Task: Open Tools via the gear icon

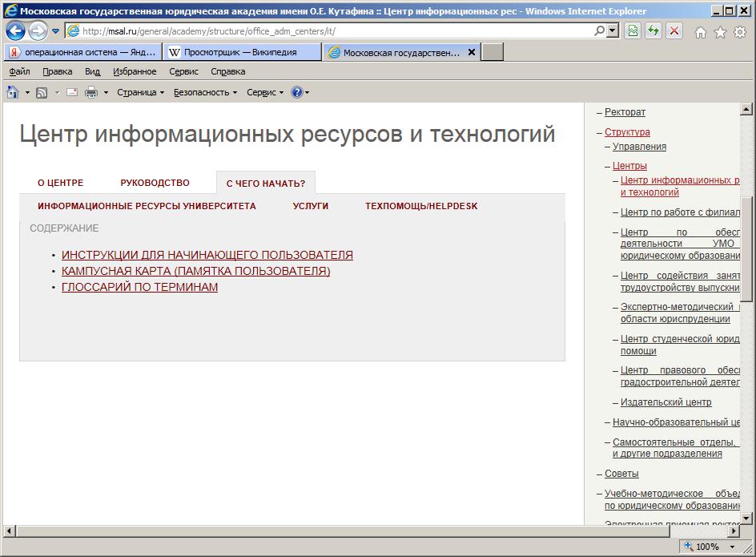Action: pyautogui.click(x=740, y=32)
